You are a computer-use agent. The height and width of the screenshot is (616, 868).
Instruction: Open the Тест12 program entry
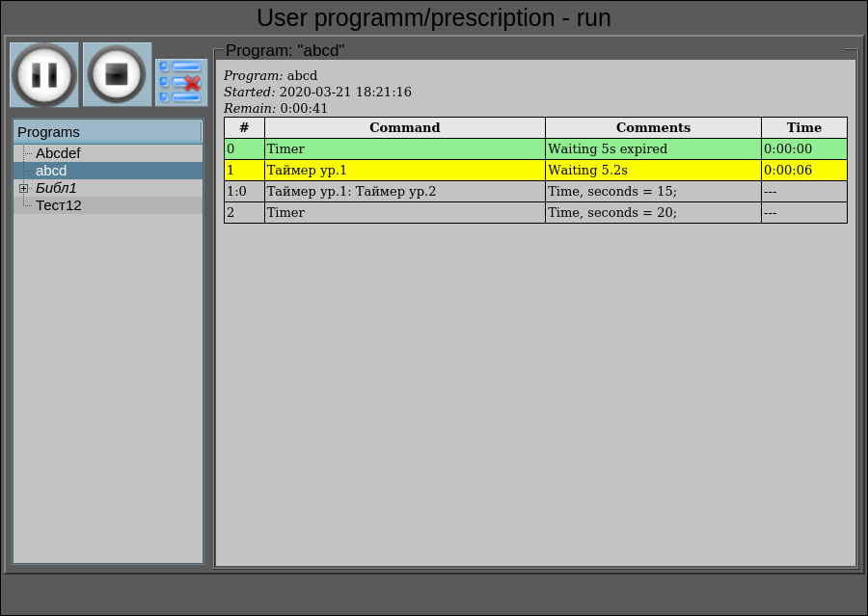click(x=58, y=205)
